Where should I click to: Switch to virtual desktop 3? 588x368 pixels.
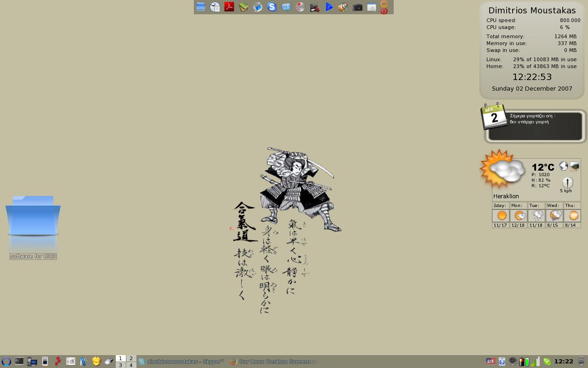tap(120, 365)
